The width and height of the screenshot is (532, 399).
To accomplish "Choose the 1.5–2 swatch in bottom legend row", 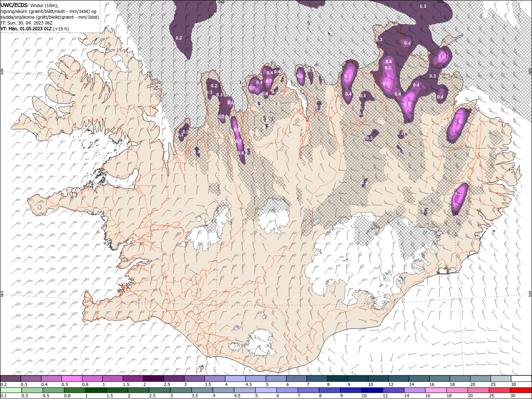I will coord(117,390).
